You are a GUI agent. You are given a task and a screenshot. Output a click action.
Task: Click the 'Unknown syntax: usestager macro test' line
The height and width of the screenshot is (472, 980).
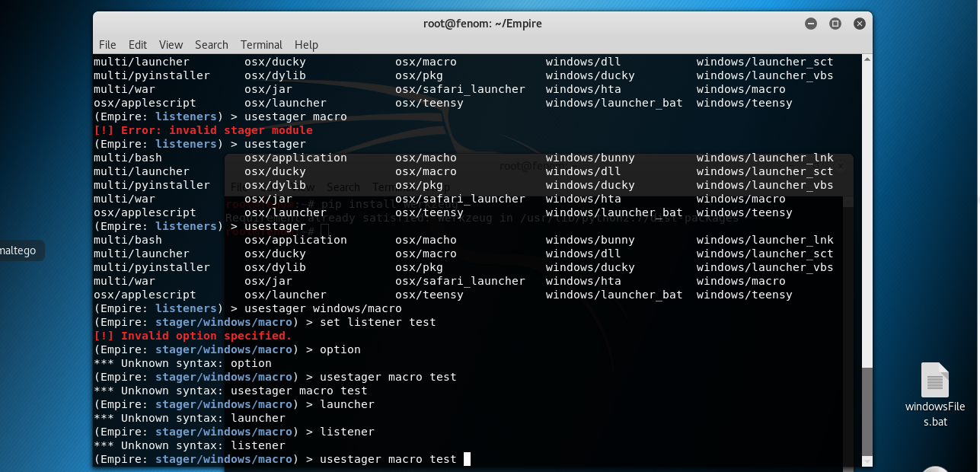coord(231,391)
